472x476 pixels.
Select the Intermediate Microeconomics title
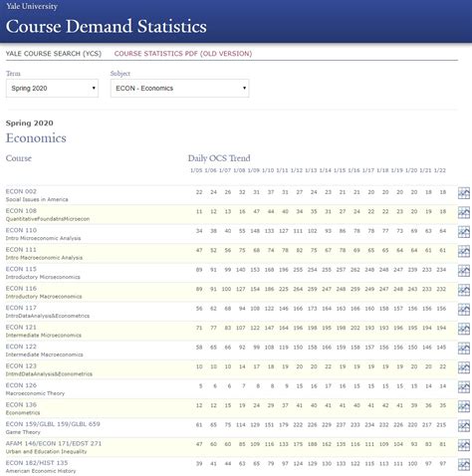coord(44,336)
